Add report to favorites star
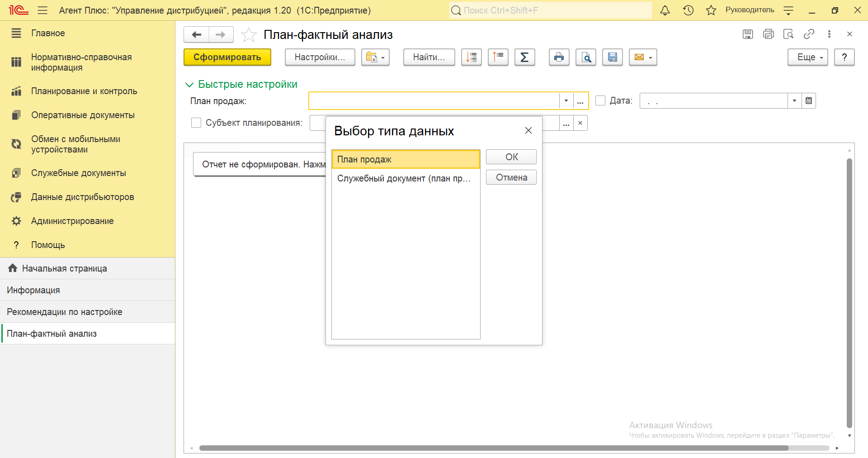 click(249, 35)
